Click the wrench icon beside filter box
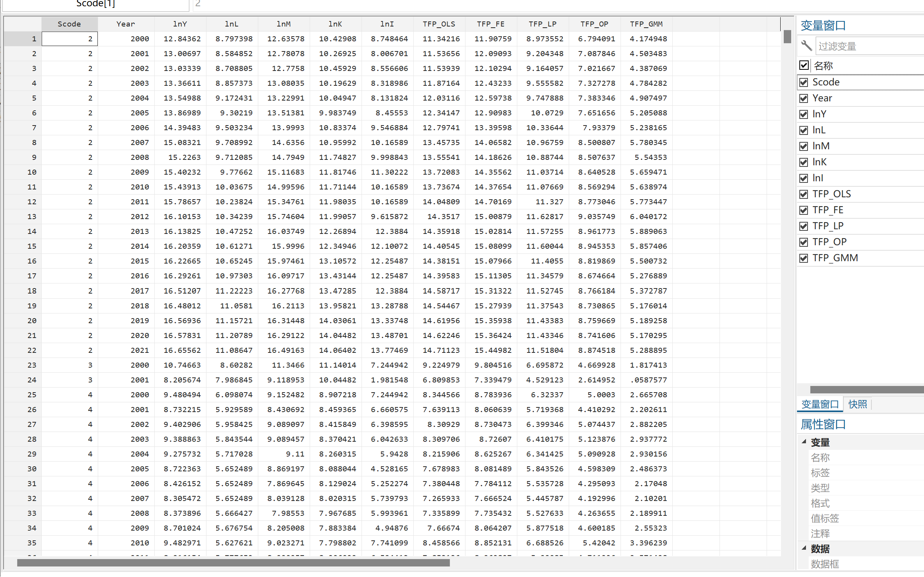Viewport: 924px width, 577px height. (806, 46)
